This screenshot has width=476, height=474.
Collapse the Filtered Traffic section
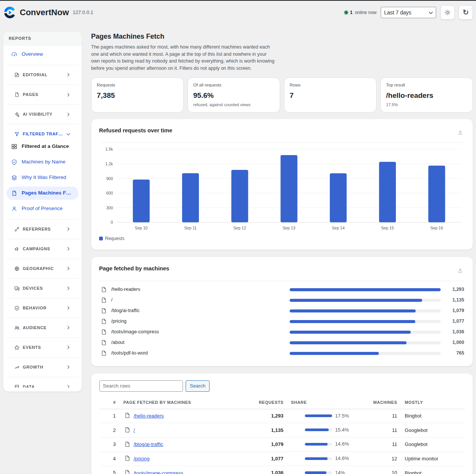(43, 134)
